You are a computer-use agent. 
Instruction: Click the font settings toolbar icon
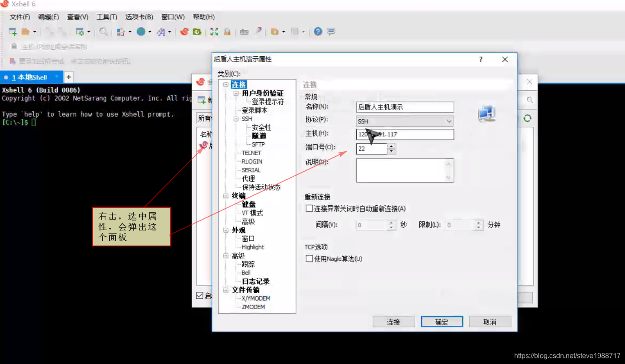161,32
